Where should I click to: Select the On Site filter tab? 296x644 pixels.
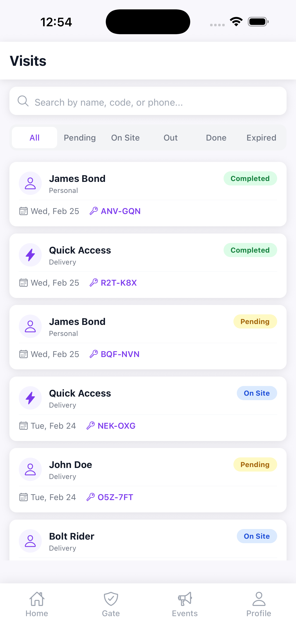coord(125,138)
